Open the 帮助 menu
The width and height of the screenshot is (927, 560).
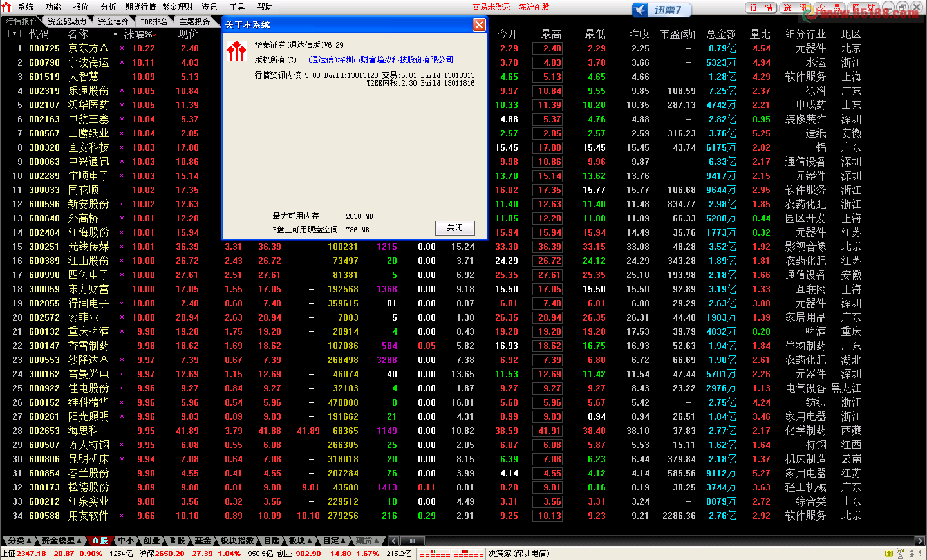(x=265, y=6)
